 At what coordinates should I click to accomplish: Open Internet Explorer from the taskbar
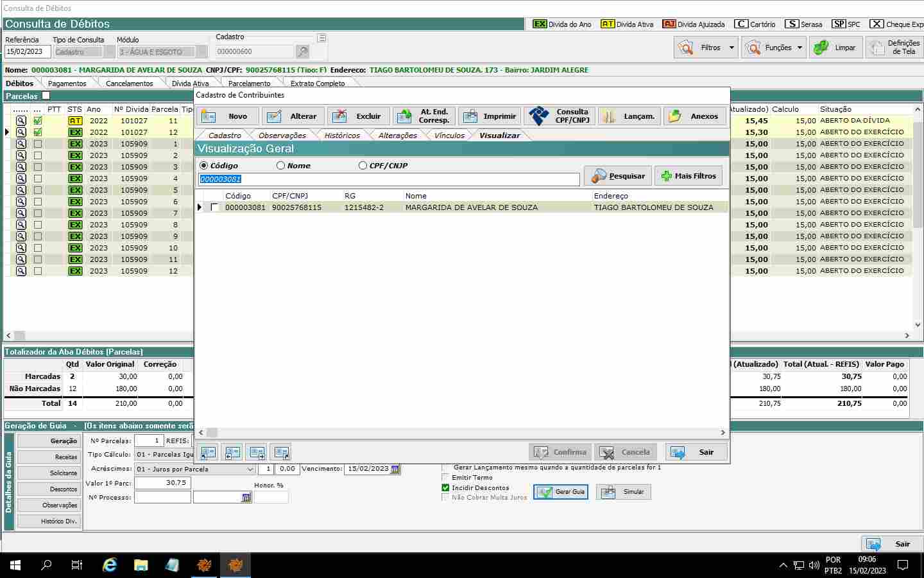click(x=110, y=565)
